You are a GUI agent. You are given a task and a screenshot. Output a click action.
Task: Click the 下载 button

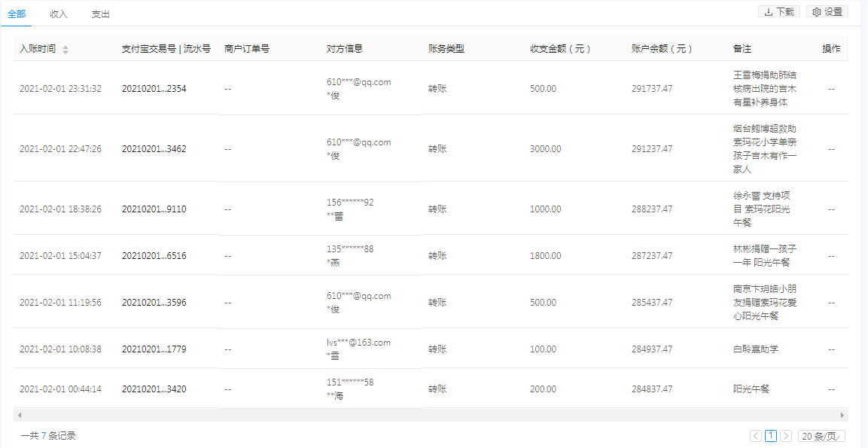click(779, 11)
